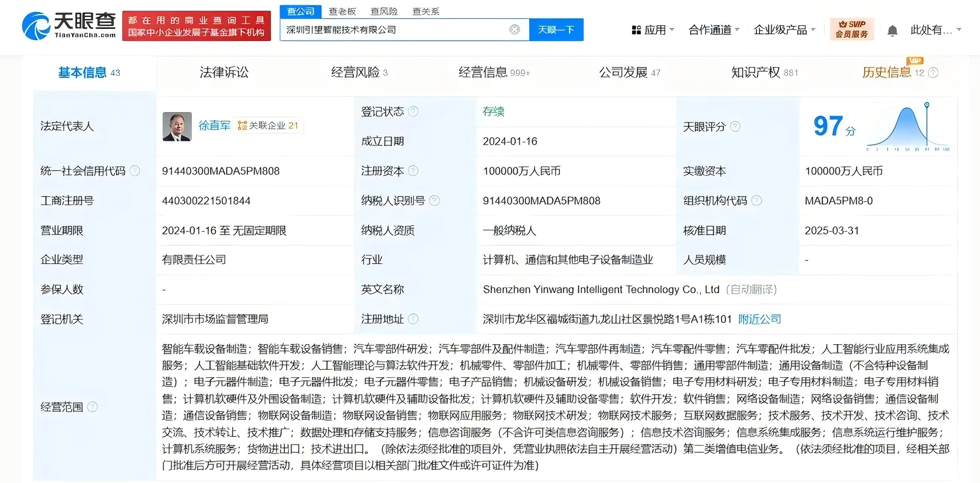Switch to the 历史信息 tab

coord(893,73)
